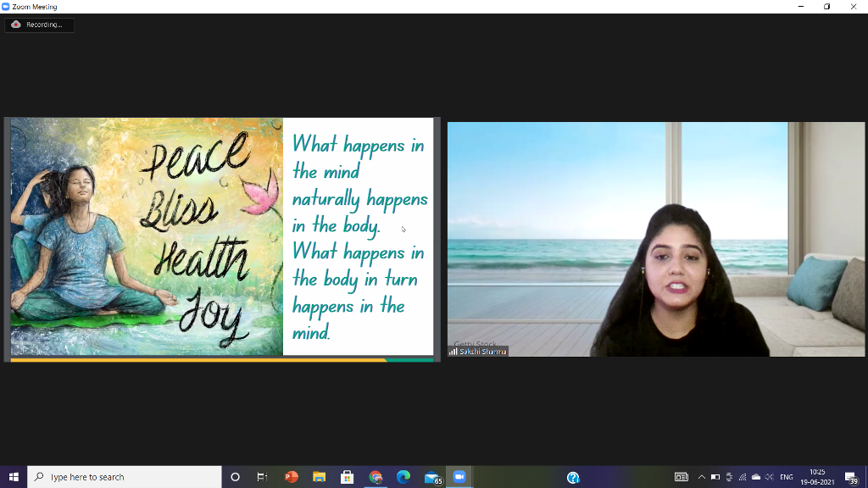The image size is (868, 488).
Task: Select Sakshi Sharma's video tile
Action: (656, 239)
